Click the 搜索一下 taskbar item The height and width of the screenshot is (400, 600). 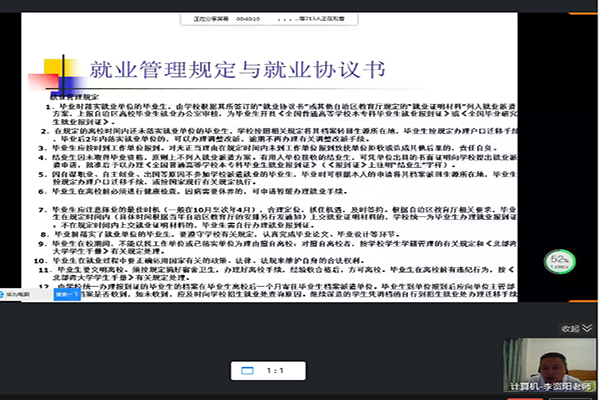[70, 295]
